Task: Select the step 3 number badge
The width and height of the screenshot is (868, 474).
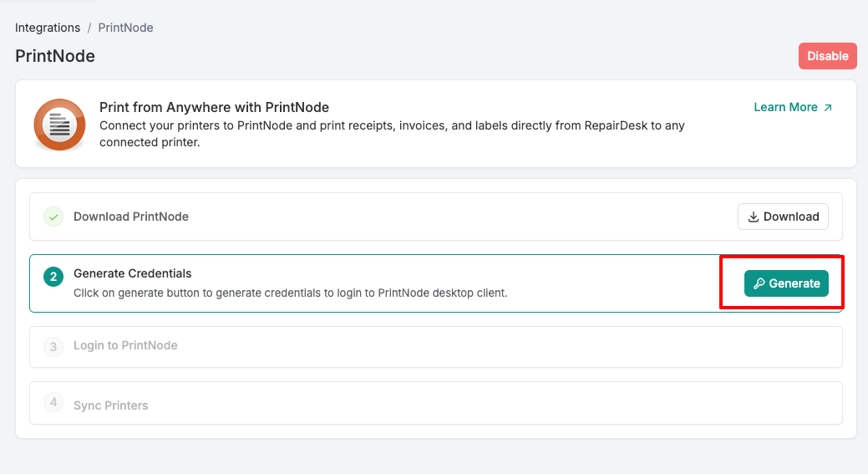Action: (53, 346)
